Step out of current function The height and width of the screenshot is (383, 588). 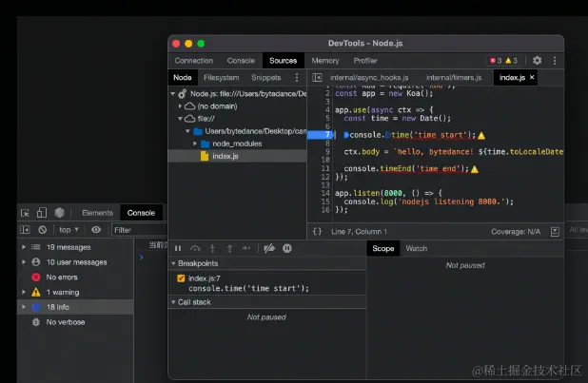click(229, 248)
